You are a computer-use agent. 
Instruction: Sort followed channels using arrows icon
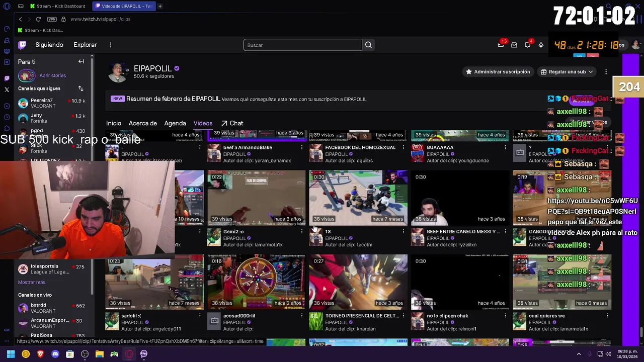(80, 88)
